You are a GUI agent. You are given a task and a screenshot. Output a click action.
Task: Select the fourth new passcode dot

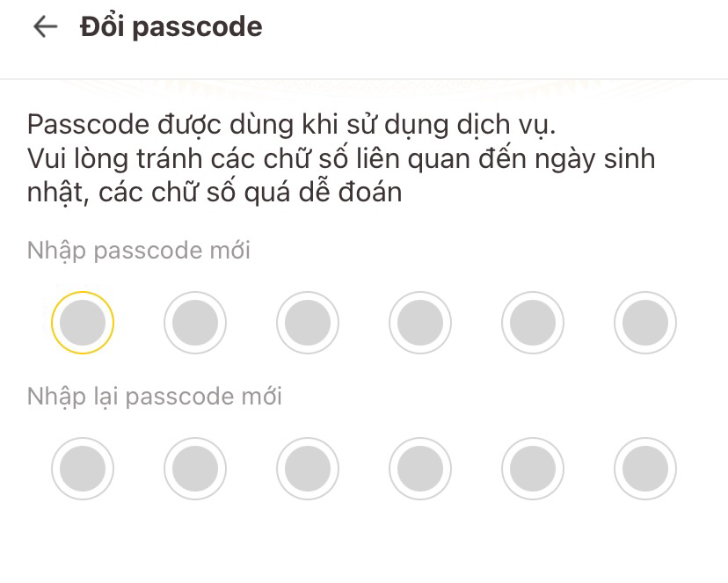pyautogui.click(x=419, y=322)
